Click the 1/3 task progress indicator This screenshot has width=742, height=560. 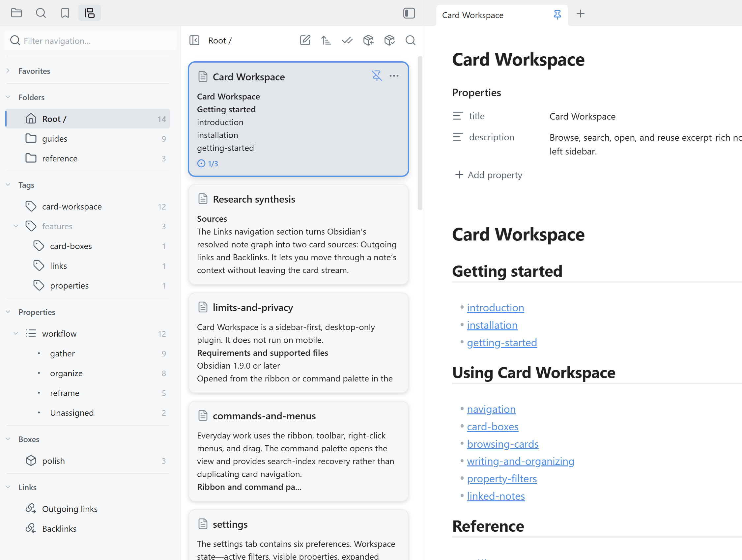pyautogui.click(x=208, y=163)
